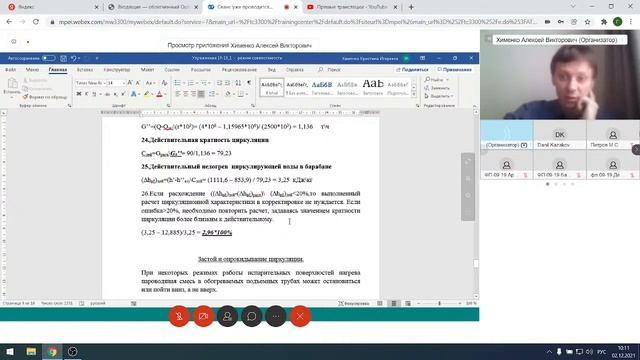Click Примечания comments button
The image size is (640, 360).
(x=454, y=70)
